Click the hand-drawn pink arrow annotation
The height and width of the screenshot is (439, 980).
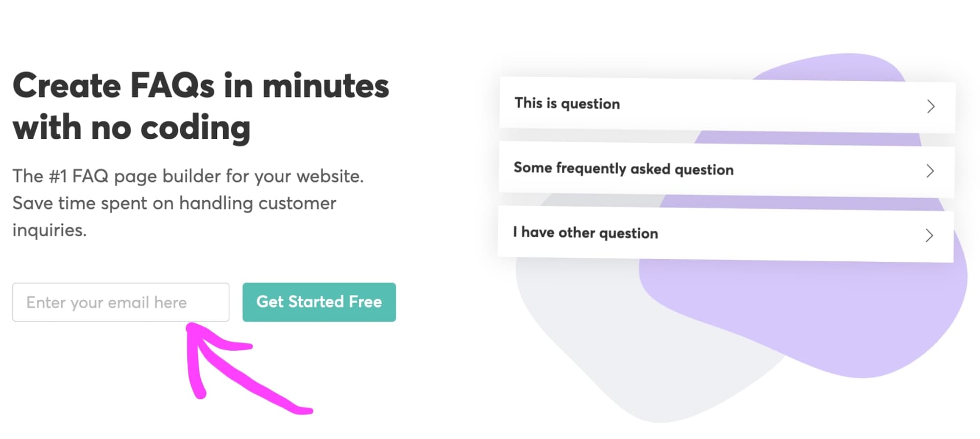point(240,368)
